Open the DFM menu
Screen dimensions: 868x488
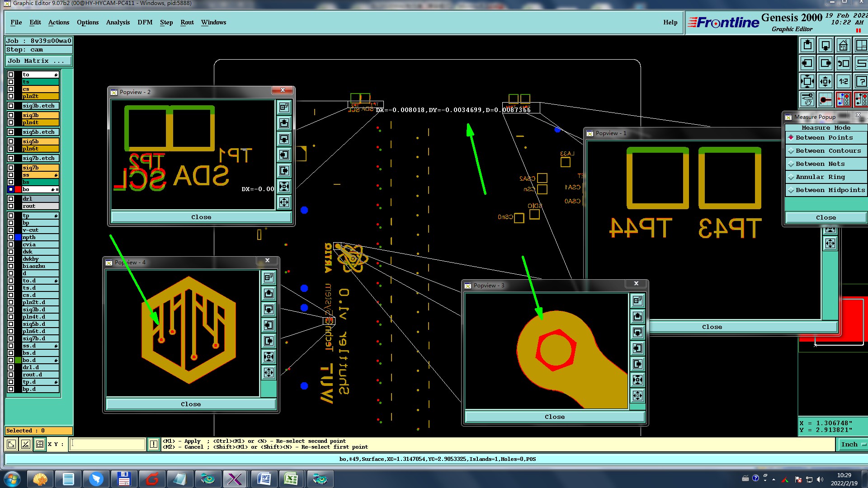145,23
